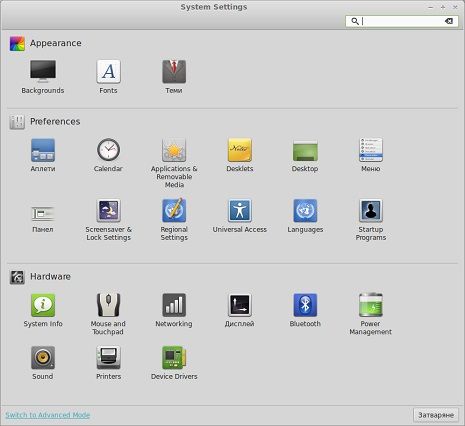Open the Networking settings

(x=174, y=305)
